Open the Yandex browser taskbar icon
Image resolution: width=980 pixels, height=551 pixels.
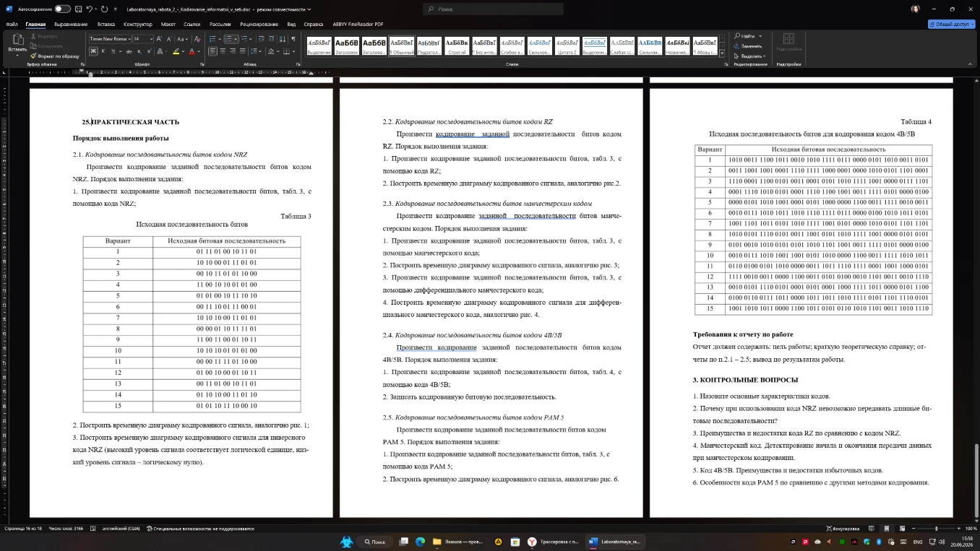point(532,542)
